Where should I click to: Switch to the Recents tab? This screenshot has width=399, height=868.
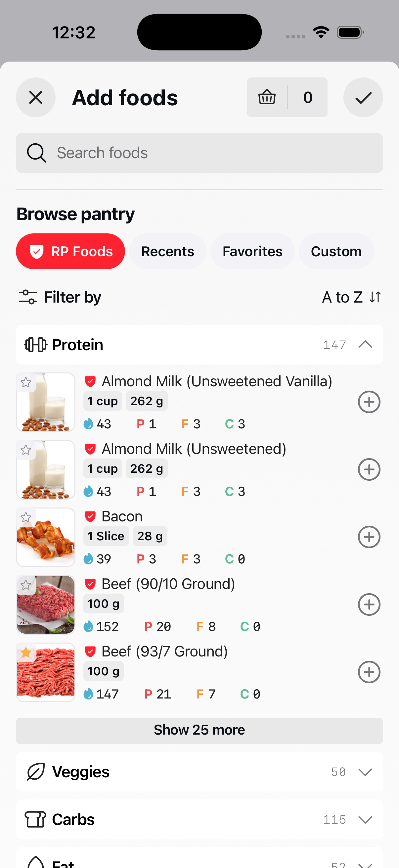pyautogui.click(x=168, y=251)
